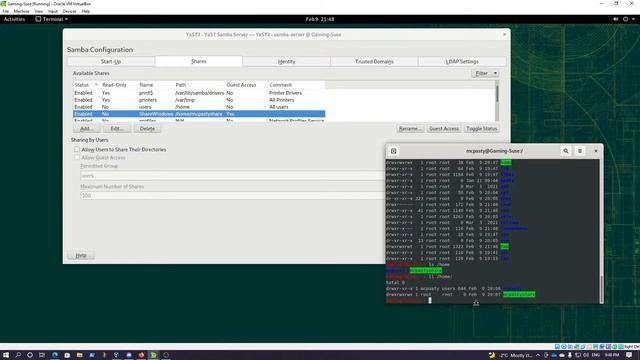Open Firefox from the taskbar
The width and height of the screenshot is (640, 360).
141,355
